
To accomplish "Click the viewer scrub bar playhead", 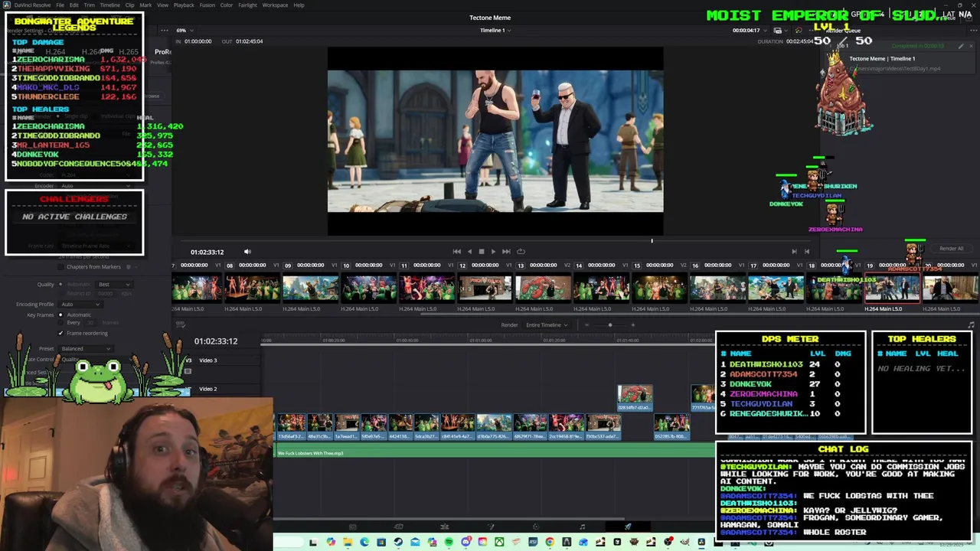I will [x=652, y=240].
